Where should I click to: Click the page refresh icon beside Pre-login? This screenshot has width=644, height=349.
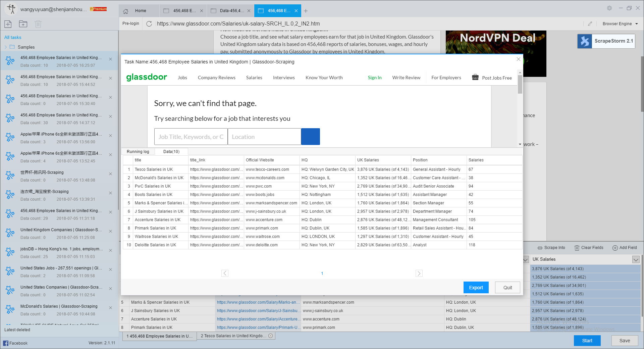149,23
